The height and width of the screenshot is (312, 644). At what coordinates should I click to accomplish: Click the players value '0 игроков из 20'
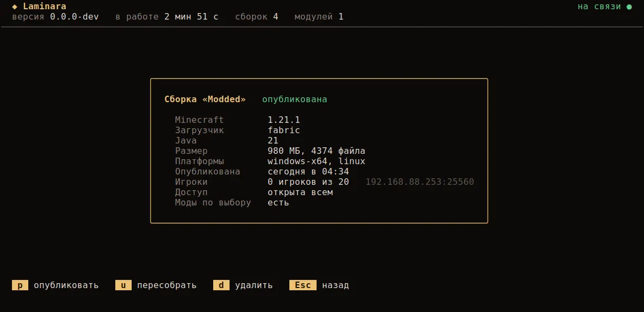pos(308,182)
